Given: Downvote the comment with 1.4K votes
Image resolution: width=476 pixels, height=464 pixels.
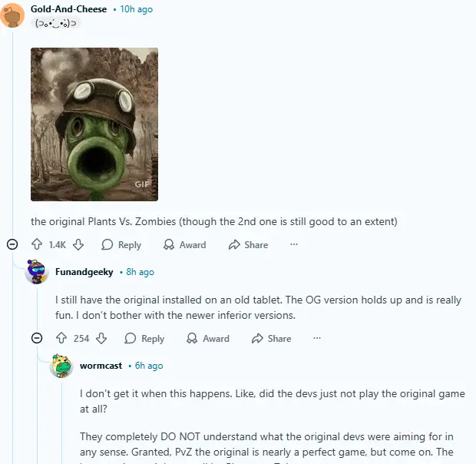Looking at the screenshot, I should click(x=78, y=244).
